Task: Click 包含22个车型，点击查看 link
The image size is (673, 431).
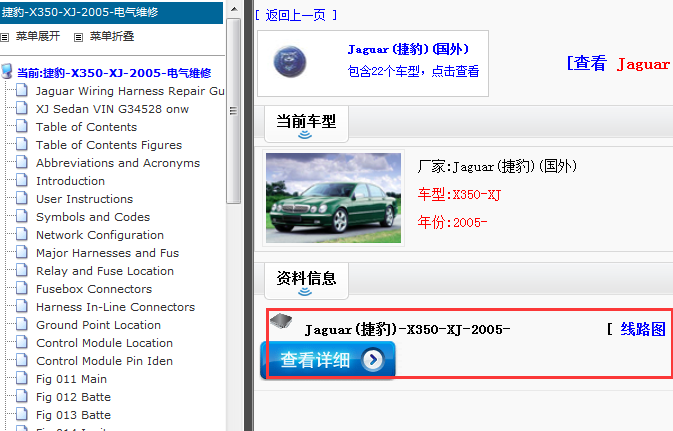Action: pos(413,71)
